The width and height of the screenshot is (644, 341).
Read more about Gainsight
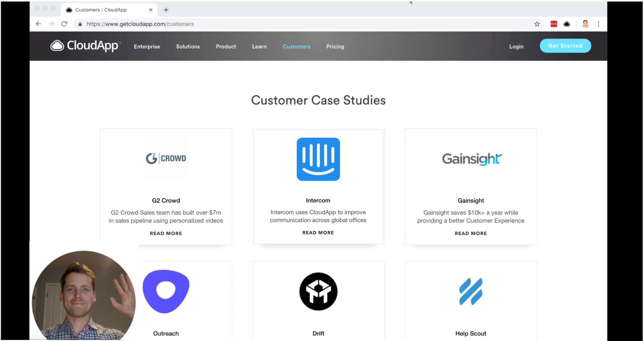471,233
